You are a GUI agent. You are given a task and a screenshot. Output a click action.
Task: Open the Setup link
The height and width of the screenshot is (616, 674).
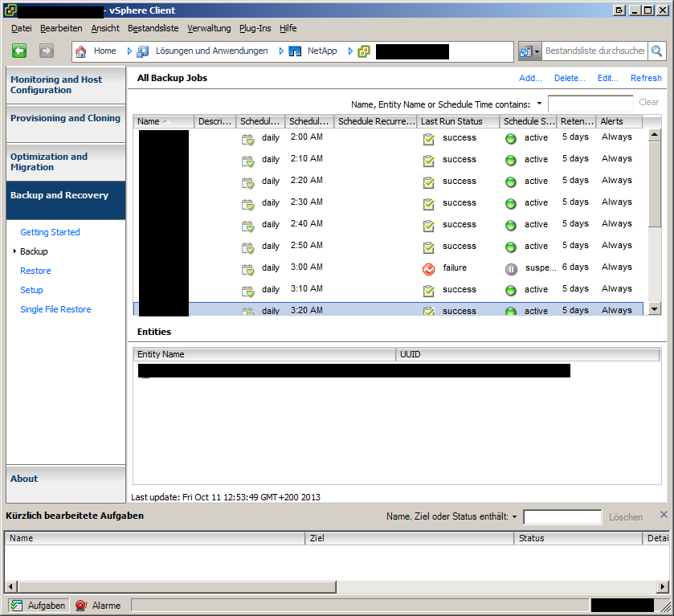(x=31, y=290)
